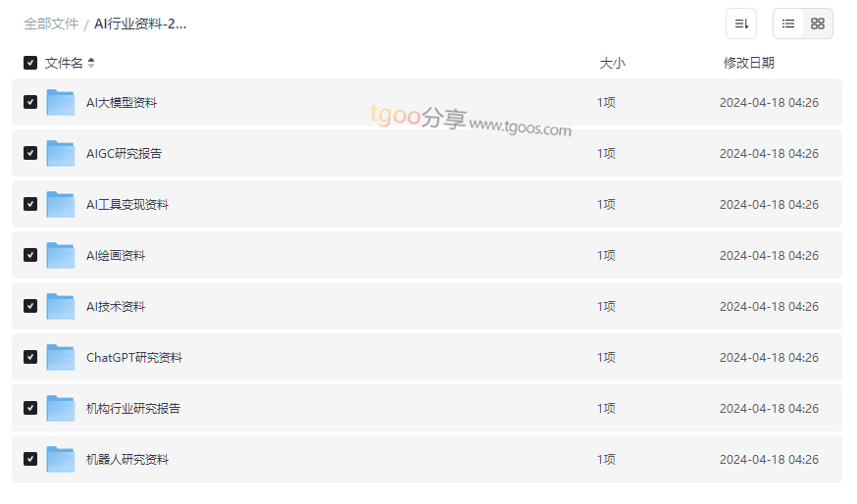
Task: Uncheck the AI技术资料 checkbox
Action: point(30,306)
